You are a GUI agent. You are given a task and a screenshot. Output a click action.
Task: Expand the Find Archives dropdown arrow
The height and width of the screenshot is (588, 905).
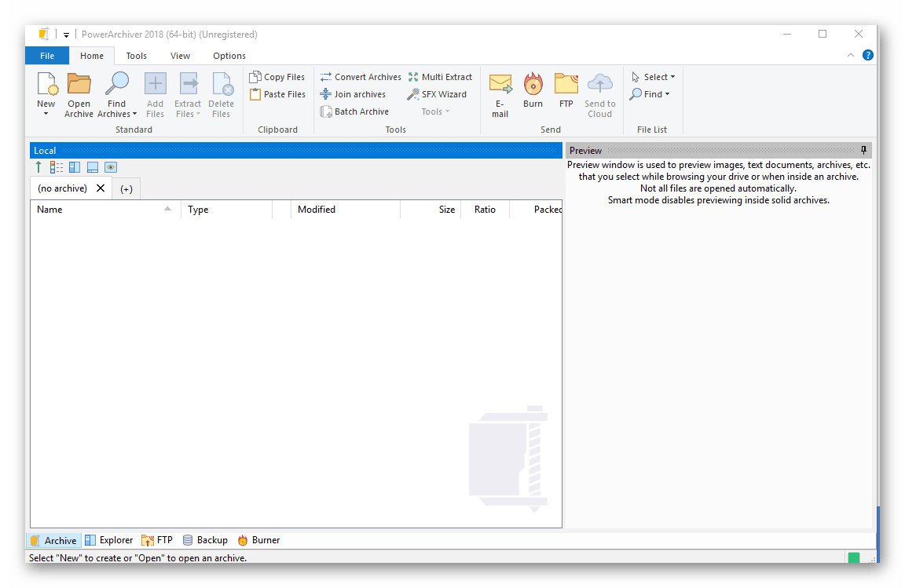(x=134, y=115)
